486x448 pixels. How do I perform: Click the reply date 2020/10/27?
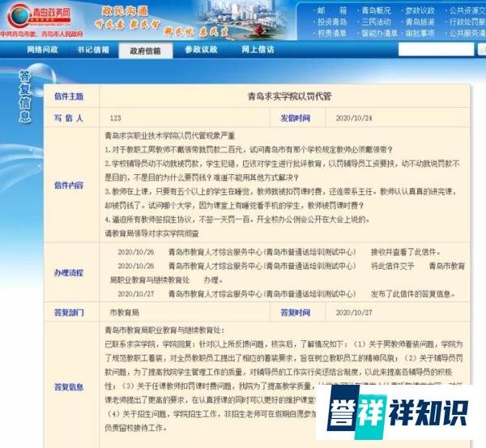[354, 313]
